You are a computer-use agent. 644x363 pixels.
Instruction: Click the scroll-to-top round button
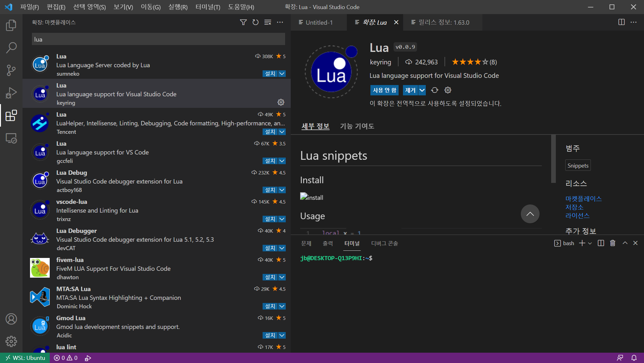(x=530, y=214)
